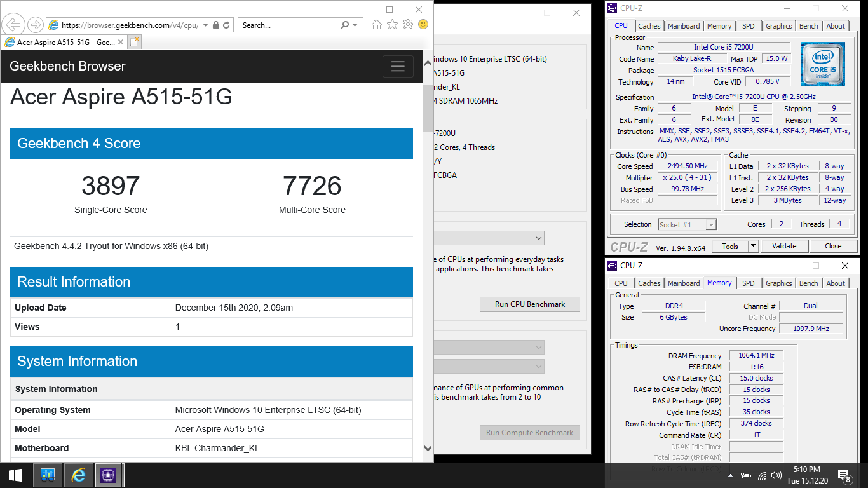Focus the browser address bar URL
This screenshot has width=868, height=488.
point(130,25)
